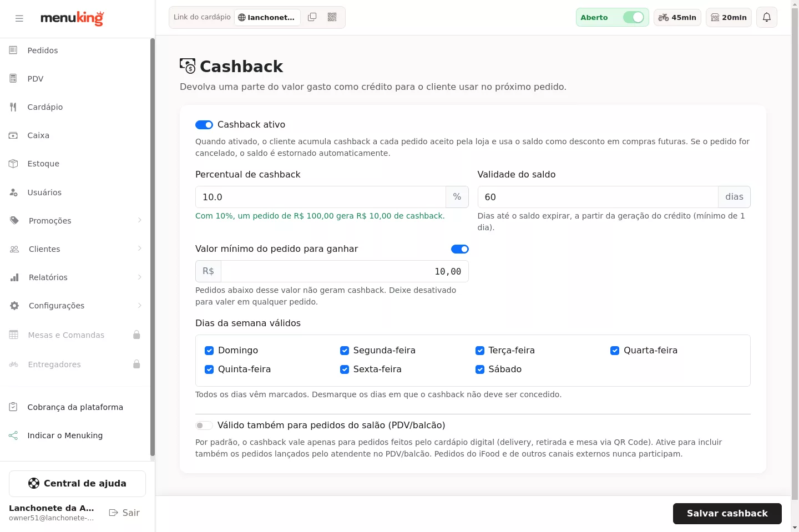Viewport: 799px width, 532px height.
Task: Open the notifications bell
Action: pyautogui.click(x=767, y=17)
